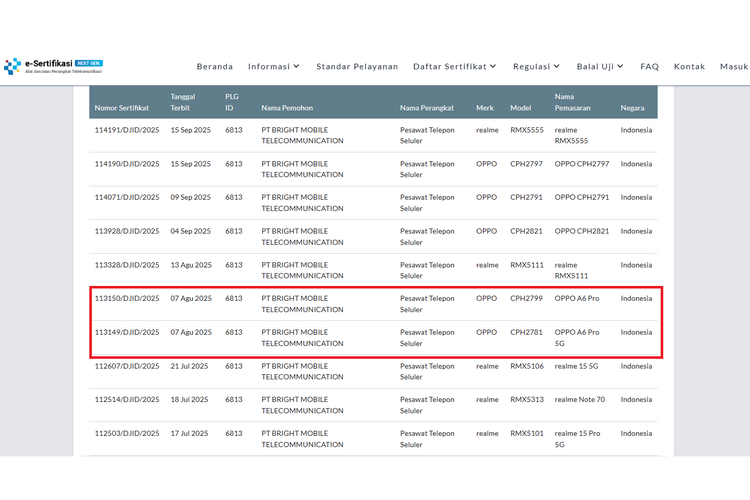Click model cell RMX5101
This screenshot has width=750, height=500.
(x=527, y=433)
